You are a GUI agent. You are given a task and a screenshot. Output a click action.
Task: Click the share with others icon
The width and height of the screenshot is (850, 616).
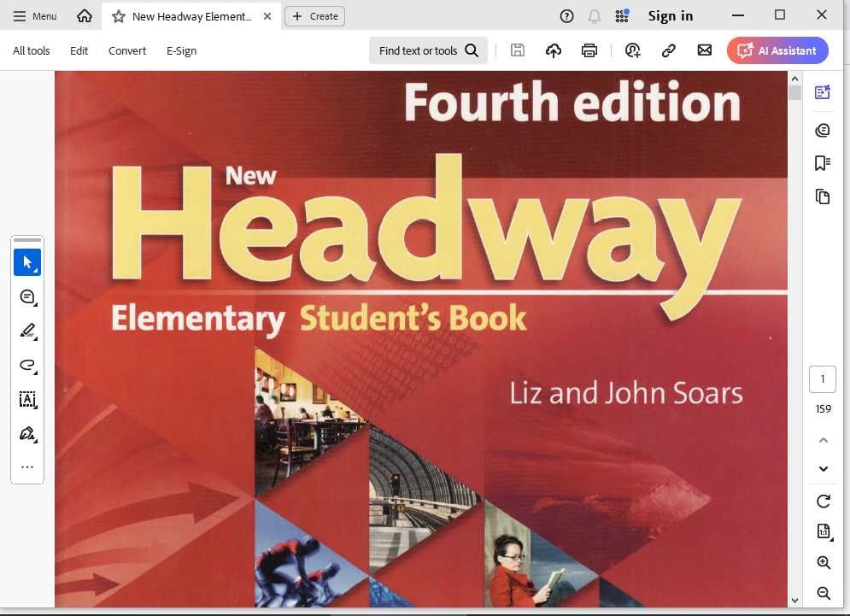click(633, 50)
